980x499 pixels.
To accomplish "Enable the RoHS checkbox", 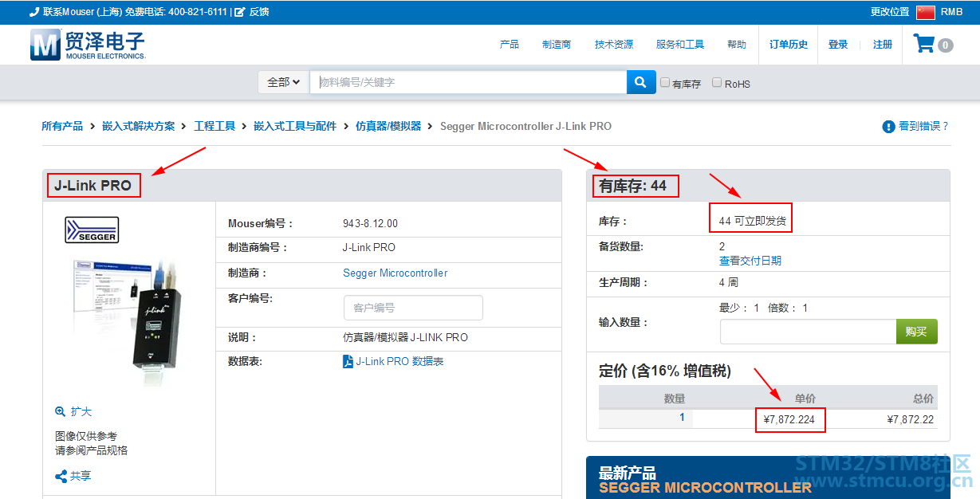I will point(717,82).
